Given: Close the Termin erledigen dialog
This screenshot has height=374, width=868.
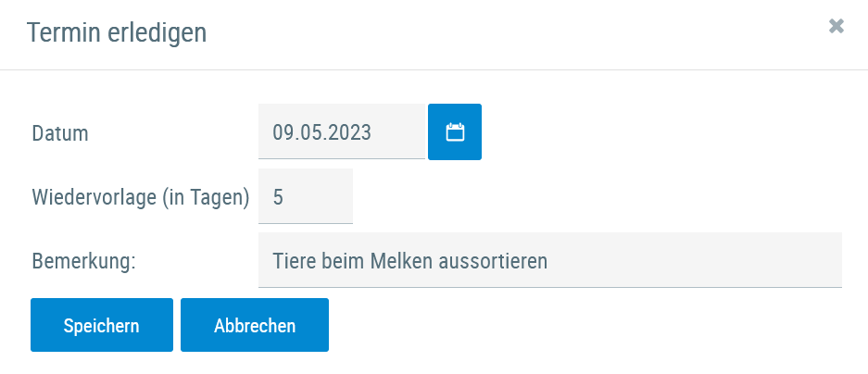Looking at the screenshot, I should (837, 27).
